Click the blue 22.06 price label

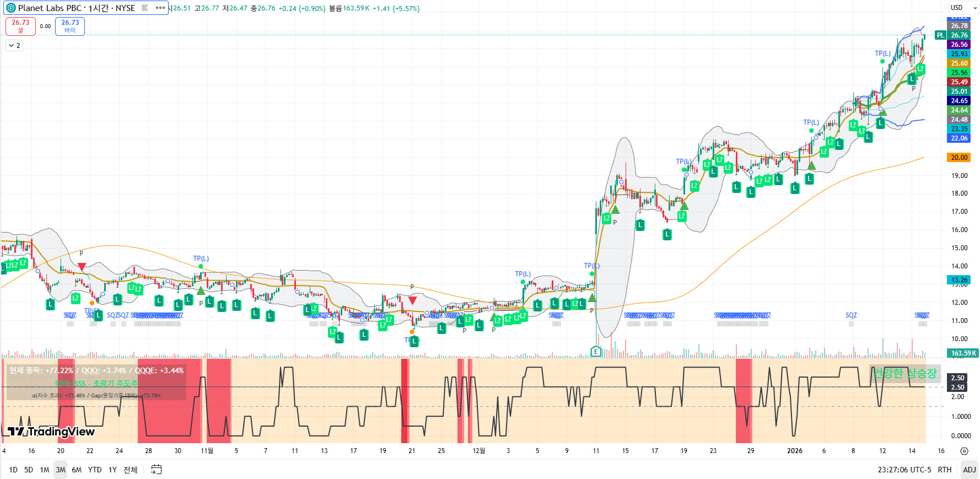(x=959, y=138)
